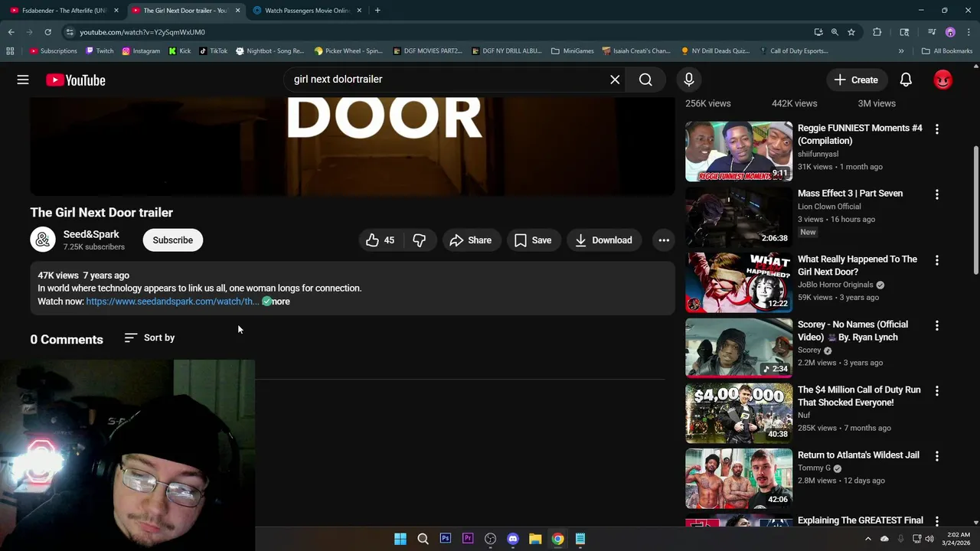Open the seedandspark.com watch link
The height and width of the screenshot is (551, 980).
coord(172,302)
